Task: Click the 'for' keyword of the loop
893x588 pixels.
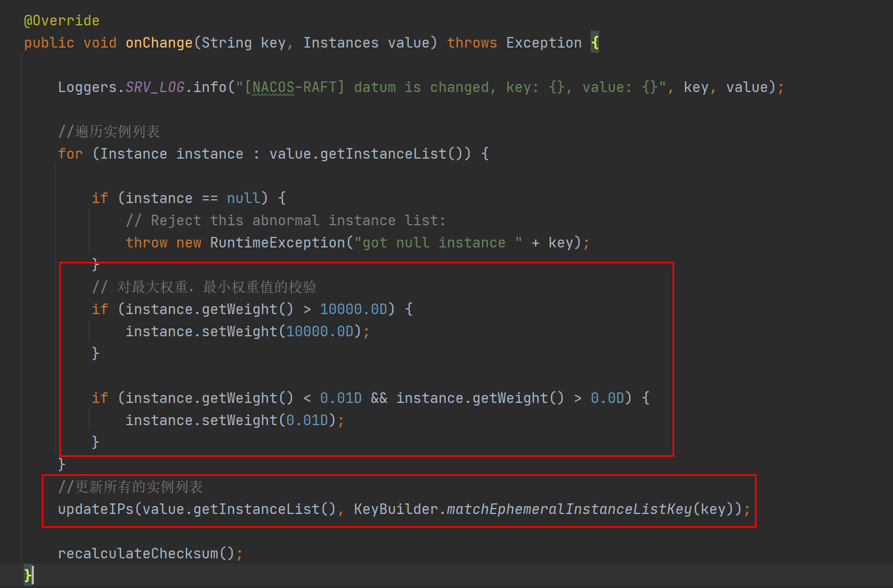Action: pos(70,154)
